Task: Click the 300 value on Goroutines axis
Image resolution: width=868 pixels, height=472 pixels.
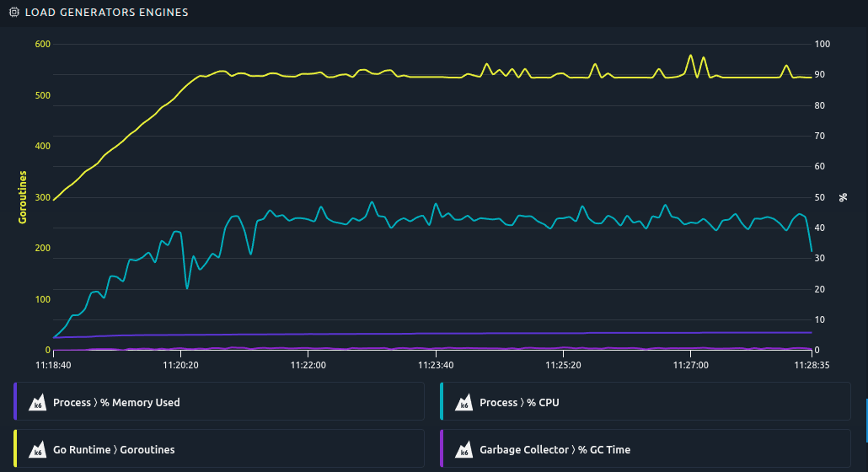Action: pyautogui.click(x=43, y=197)
